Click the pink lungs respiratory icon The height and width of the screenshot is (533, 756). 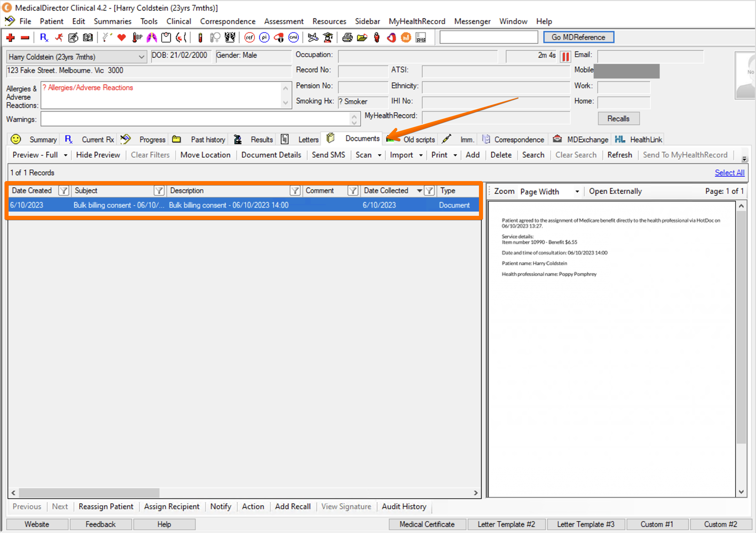[152, 38]
